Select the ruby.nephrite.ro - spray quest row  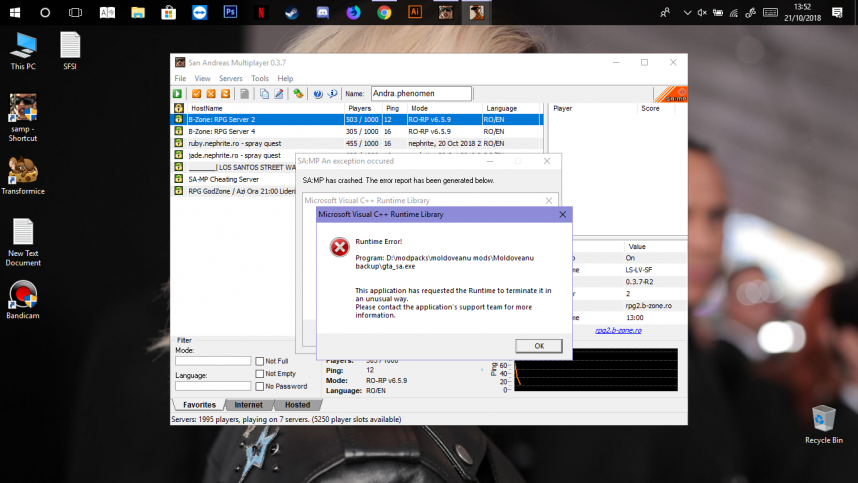358,143
